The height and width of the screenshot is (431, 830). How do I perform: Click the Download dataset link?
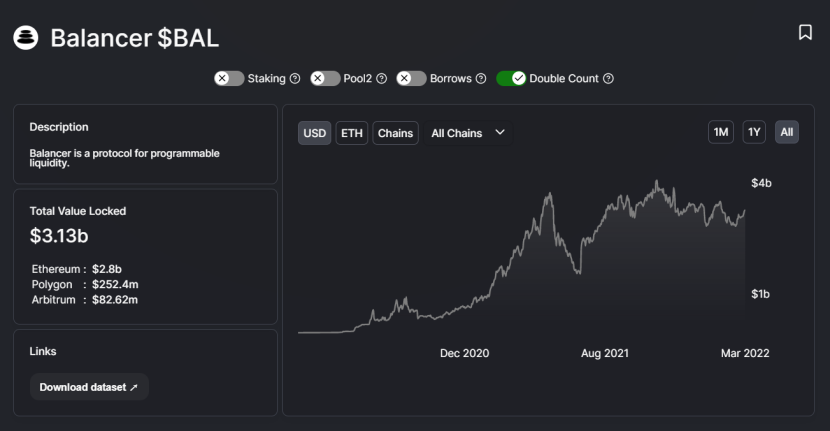coord(89,387)
